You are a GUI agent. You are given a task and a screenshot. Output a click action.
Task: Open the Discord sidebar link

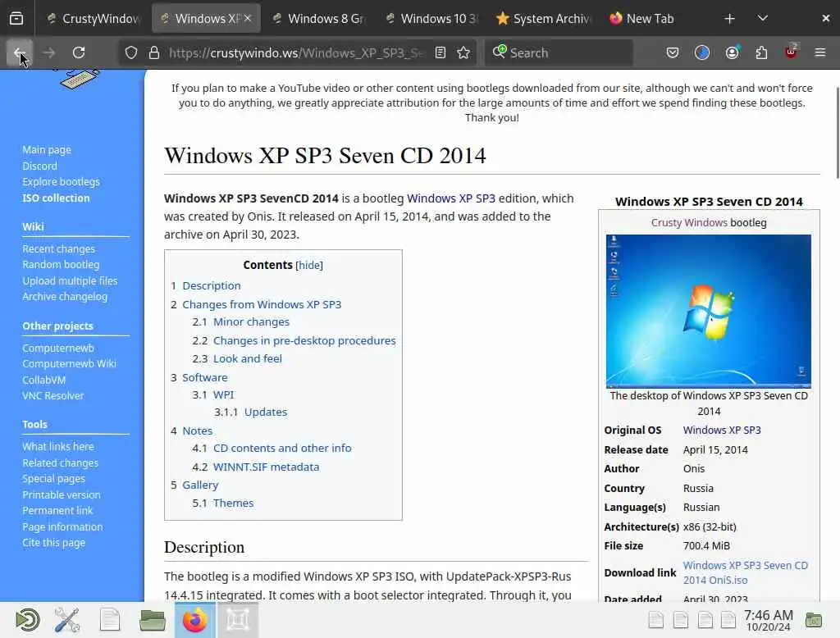coord(39,166)
